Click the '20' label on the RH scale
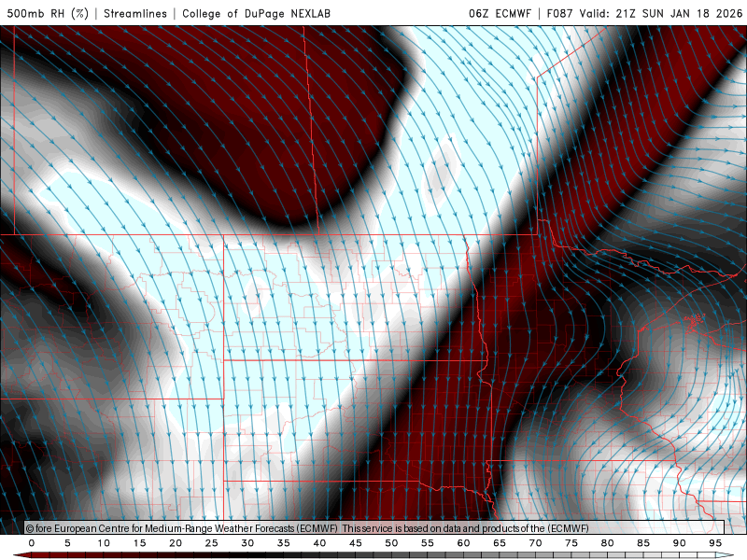The width and height of the screenshot is (747, 560). 176,543
